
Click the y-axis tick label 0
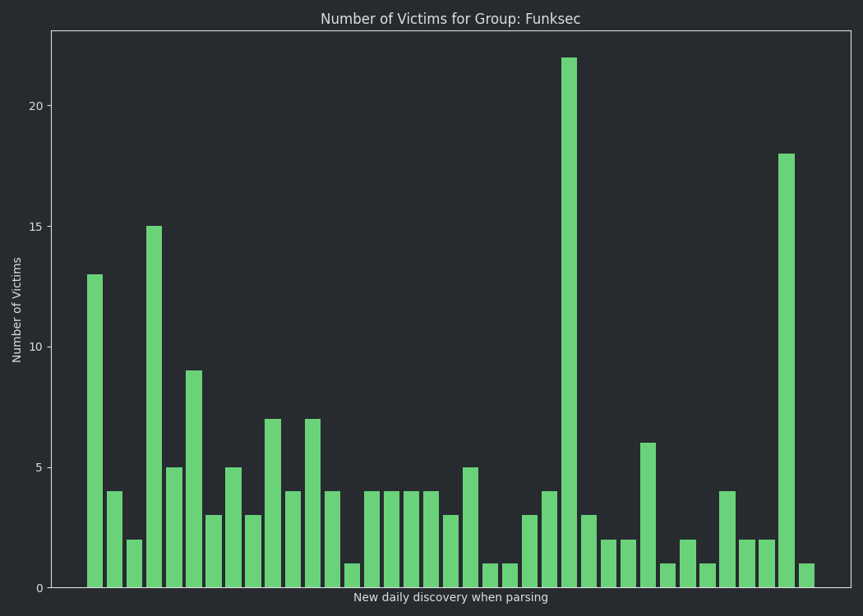[x=39, y=588]
